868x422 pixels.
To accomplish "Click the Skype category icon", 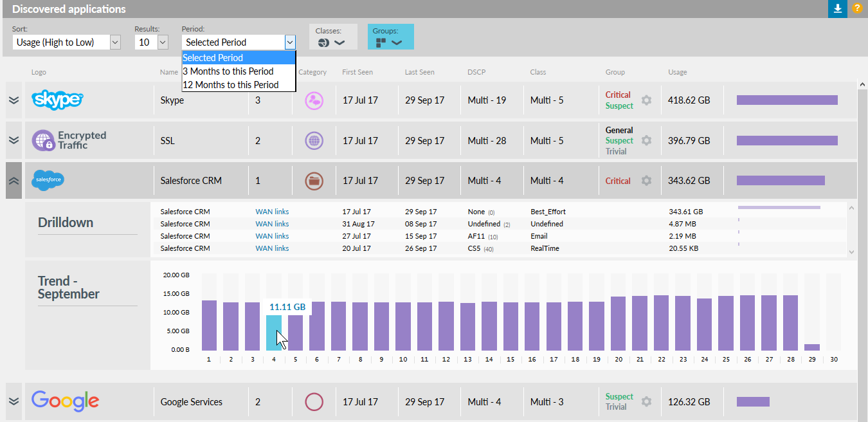I will click(314, 100).
